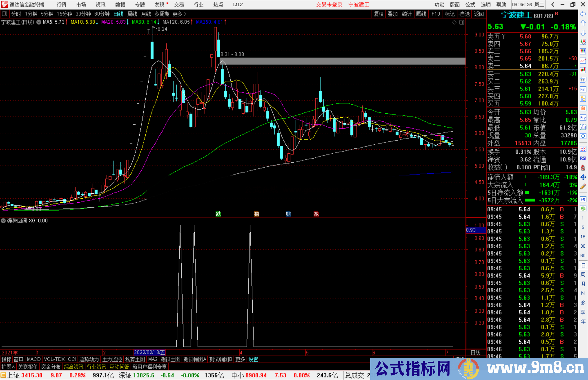
Task: Click the f(x) formula icon
Action: click(583, 127)
